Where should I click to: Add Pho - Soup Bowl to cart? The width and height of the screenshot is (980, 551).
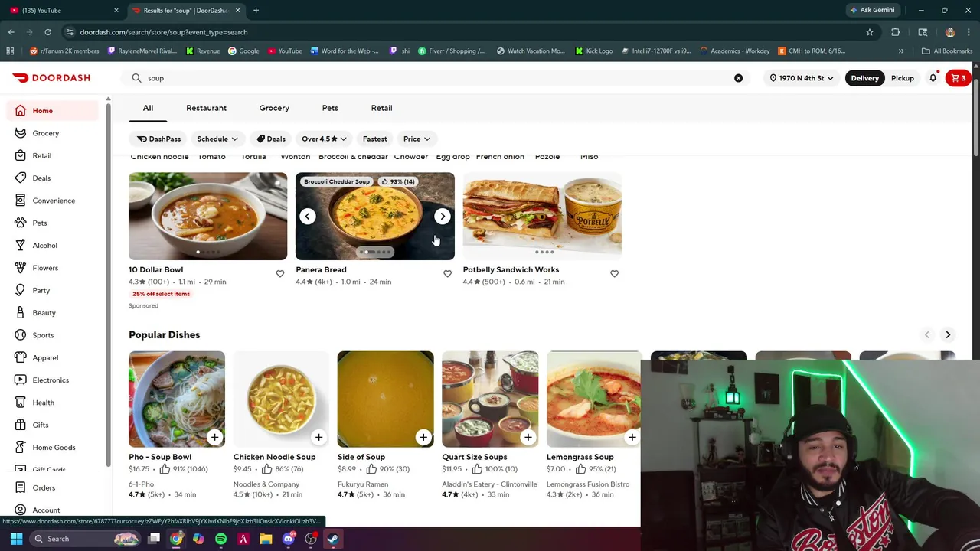coord(214,437)
